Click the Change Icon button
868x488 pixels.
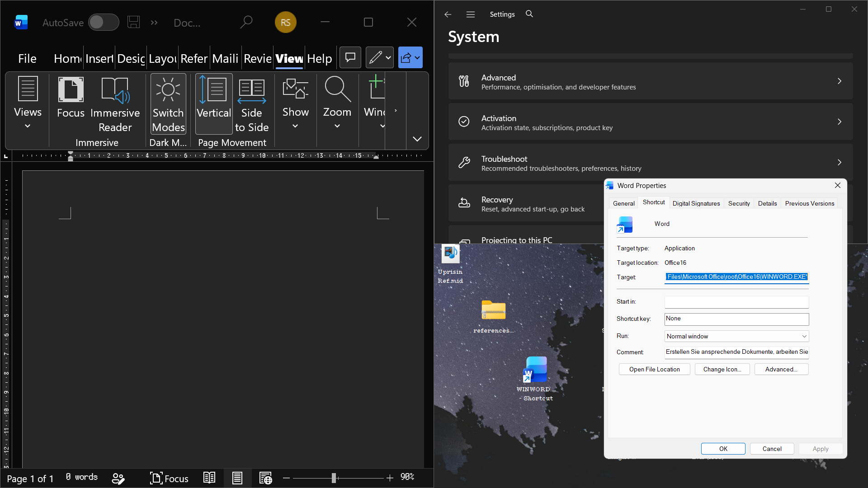coord(722,369)
